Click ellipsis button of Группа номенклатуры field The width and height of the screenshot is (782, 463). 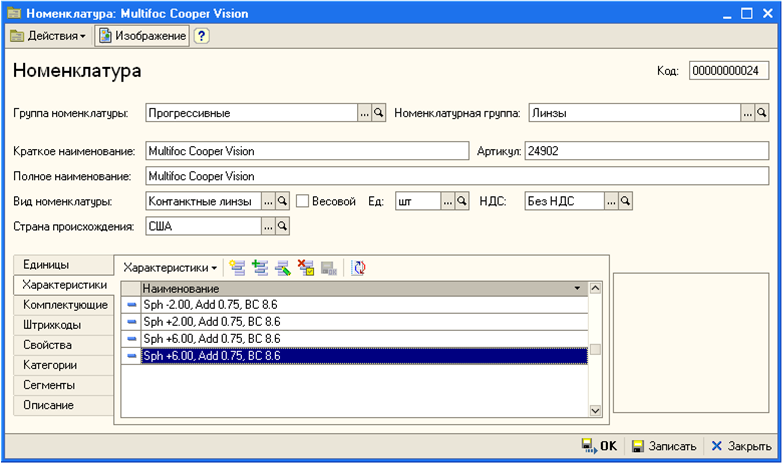tap(365, 113)
